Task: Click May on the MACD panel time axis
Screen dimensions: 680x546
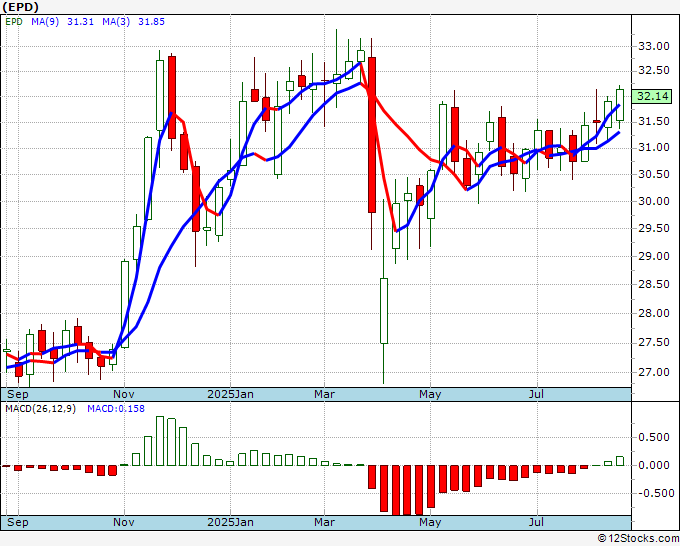Action: pos(430,522)
